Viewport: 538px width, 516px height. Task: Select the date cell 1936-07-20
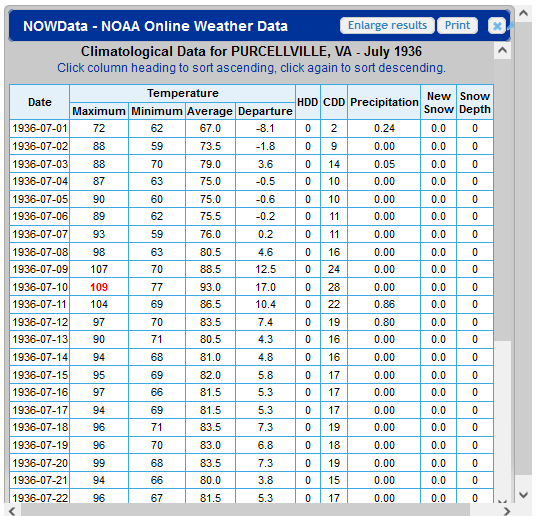point(40,463)
